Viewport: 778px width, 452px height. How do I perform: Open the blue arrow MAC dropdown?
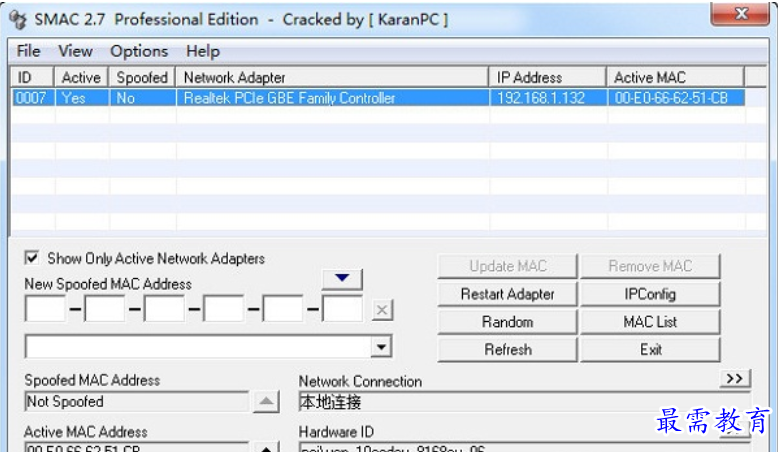tap(342, 279)
